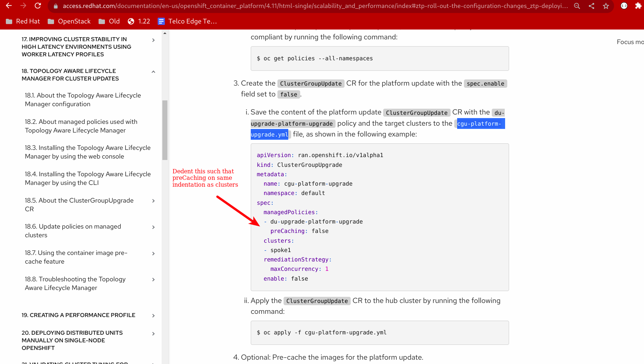644x364 pixels.
Task: Go to 18.8 Troubleshooting the Topology Aware Lifecycle Manager
Action: pos(75,283)
